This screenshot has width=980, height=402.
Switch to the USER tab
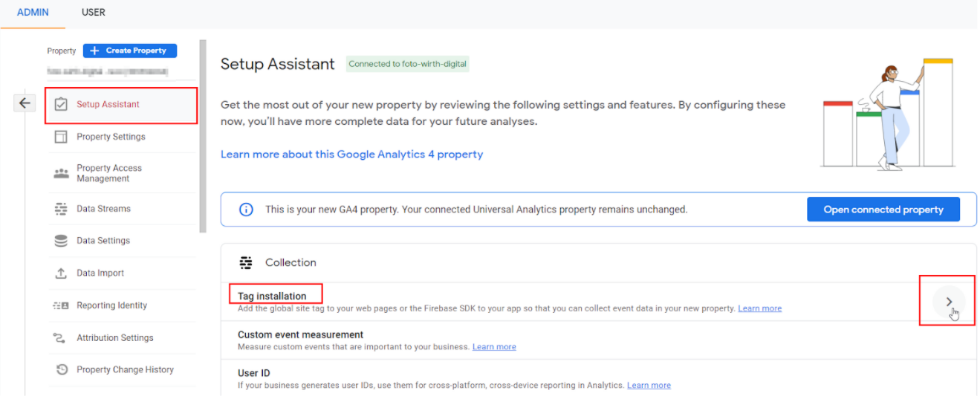93,12
